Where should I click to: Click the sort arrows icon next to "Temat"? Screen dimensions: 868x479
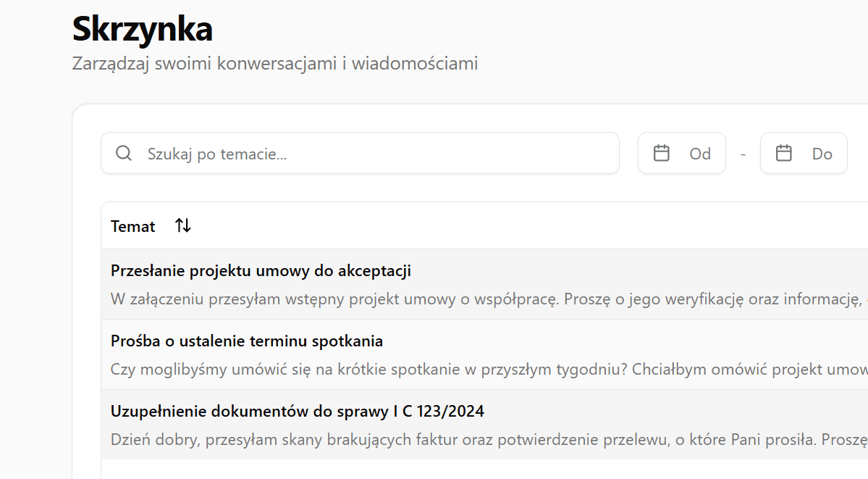pyautogui.click(x=182, y=225)
